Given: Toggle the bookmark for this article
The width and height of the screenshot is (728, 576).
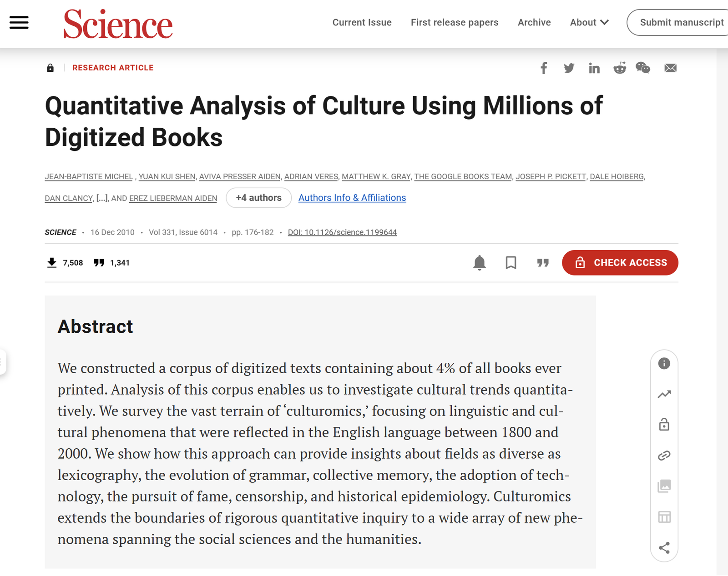Looking at the screenshot, I should click(511, 263).
